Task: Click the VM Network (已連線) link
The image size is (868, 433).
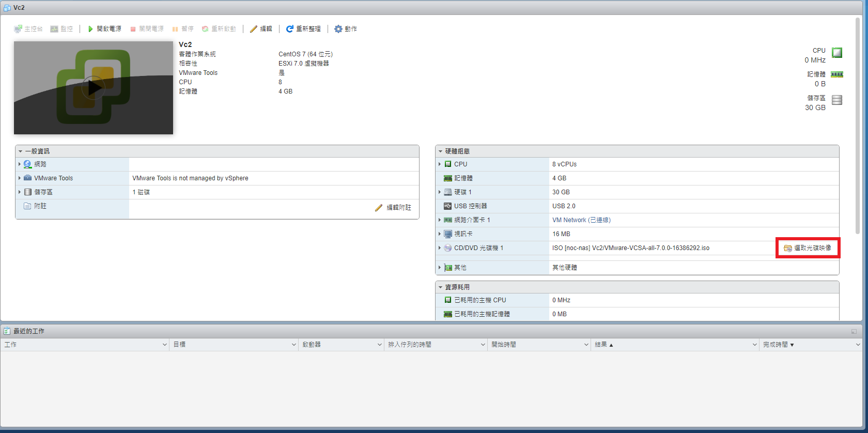Action: point(581,220)
